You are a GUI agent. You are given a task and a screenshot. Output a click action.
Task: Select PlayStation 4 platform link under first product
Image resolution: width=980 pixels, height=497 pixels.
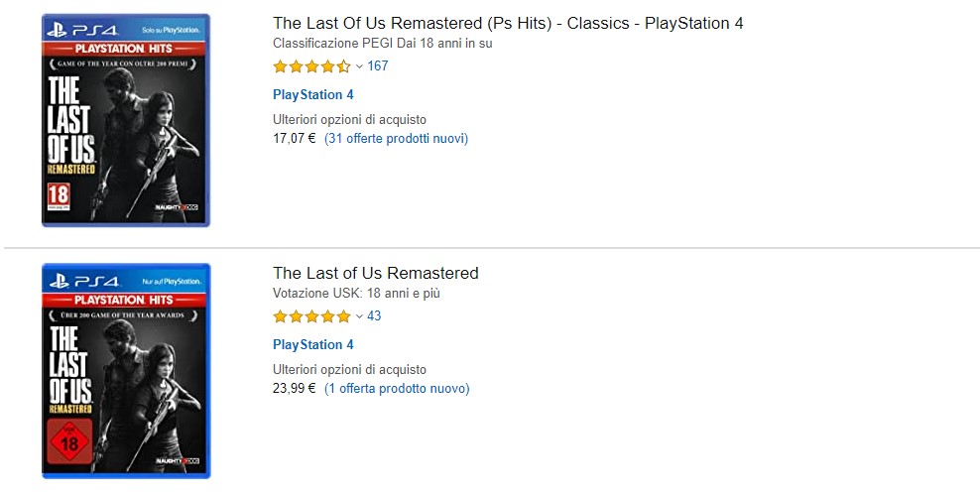(x=312, y=95)
